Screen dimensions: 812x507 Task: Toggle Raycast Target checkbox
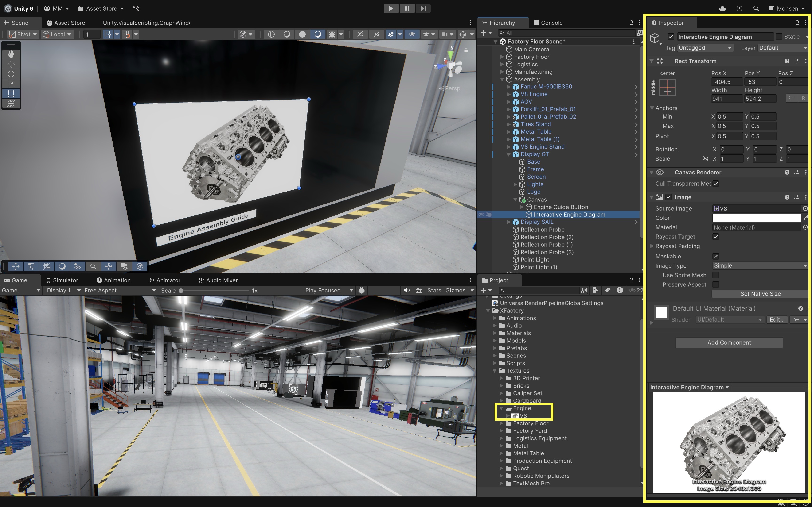tap(715, 237)
